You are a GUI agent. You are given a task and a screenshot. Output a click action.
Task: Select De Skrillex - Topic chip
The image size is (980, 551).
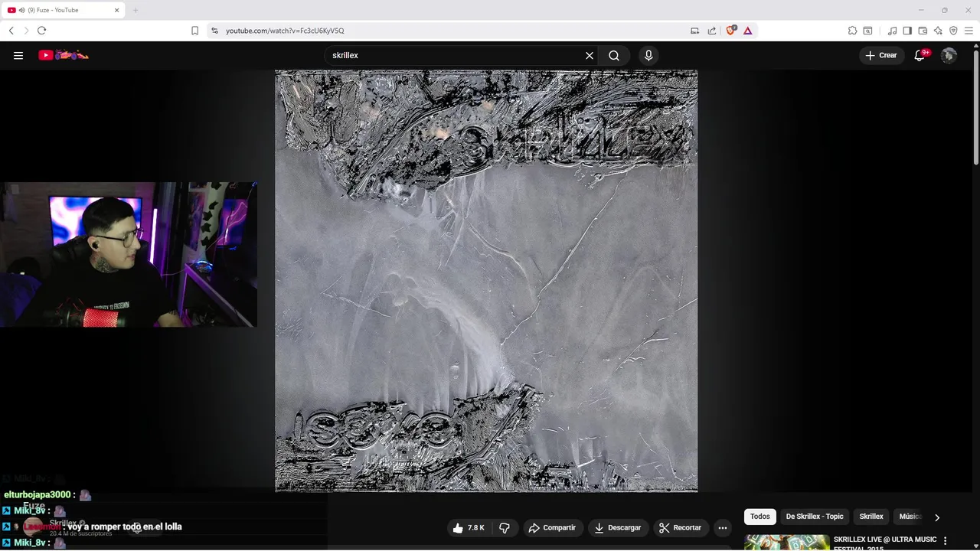click(815, 517)
